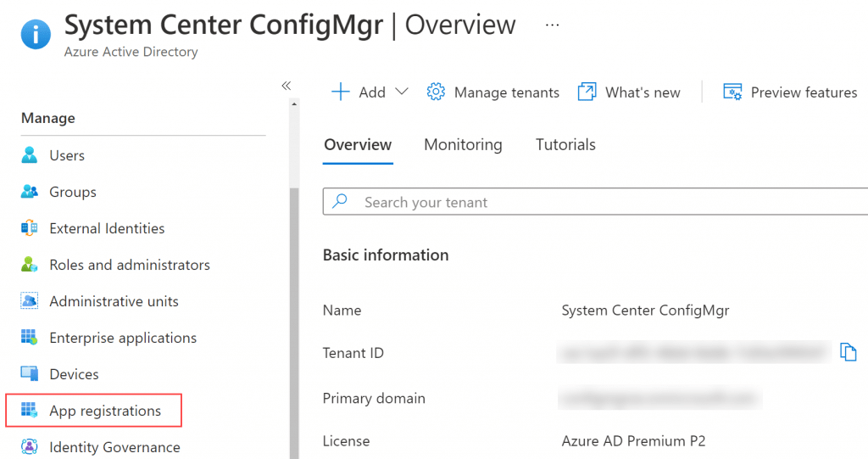Click the blue info icon beside the title
This screenshot has width=868, height=459.
36,35
